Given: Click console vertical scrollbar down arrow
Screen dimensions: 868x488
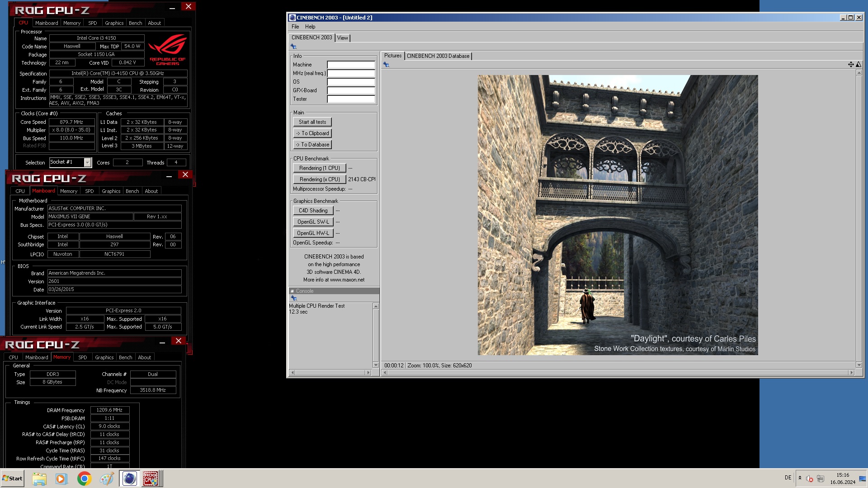Looking at the screenshot, I should point(376,365).
